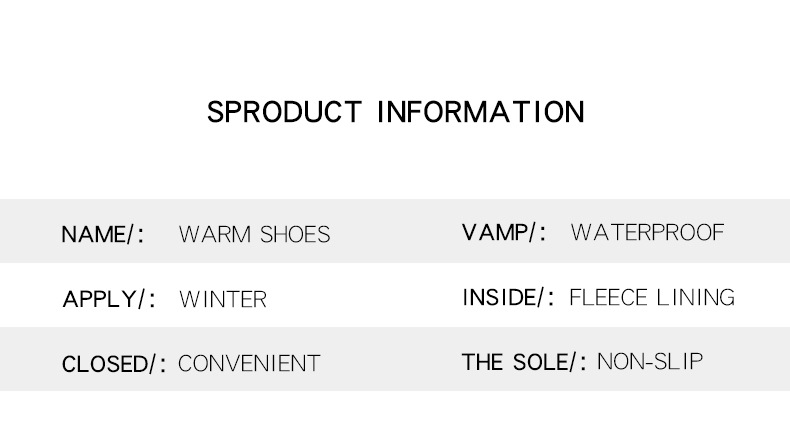Screen dimensions: 790x446
Task: Click white gap between WINTER and INSIDE
Action: click(x=365, y=298)
